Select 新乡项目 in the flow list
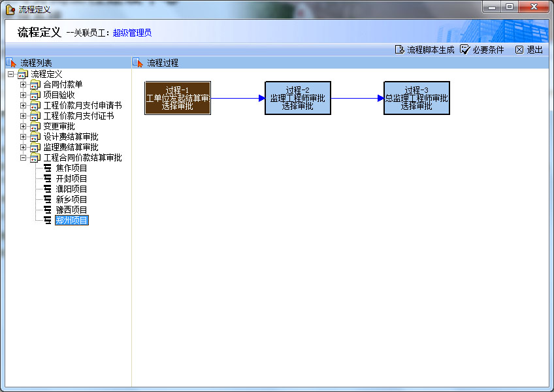554x392 pixels. (71, 199)
